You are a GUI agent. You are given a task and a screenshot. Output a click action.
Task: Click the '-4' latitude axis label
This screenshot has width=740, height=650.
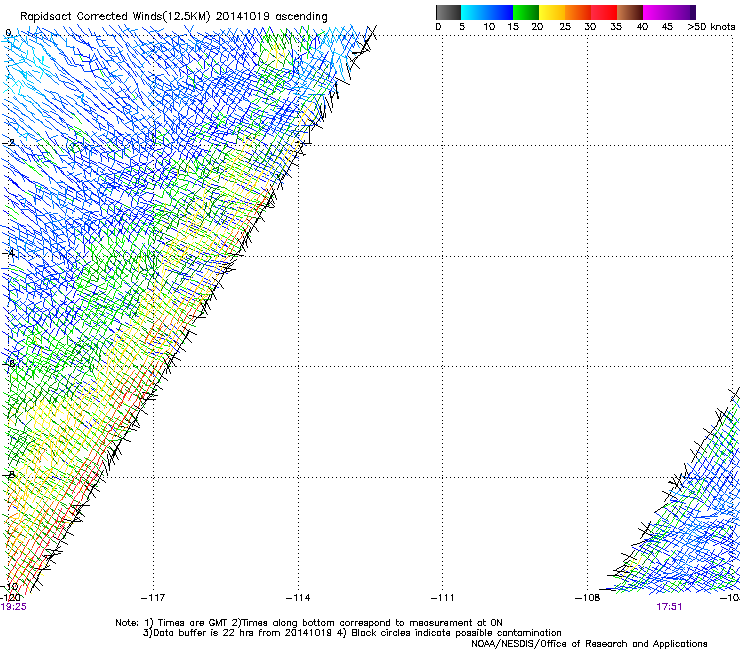pos(9,253)
